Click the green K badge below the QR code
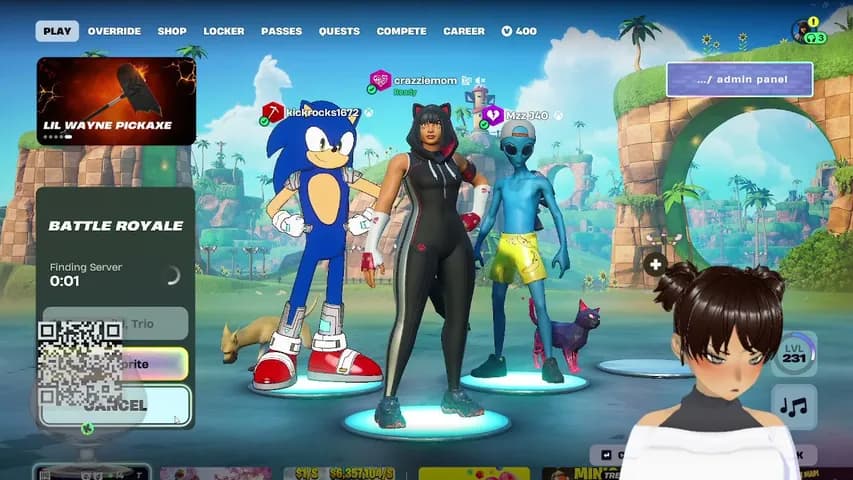This screenshot has height=480, width=853. 88,428
